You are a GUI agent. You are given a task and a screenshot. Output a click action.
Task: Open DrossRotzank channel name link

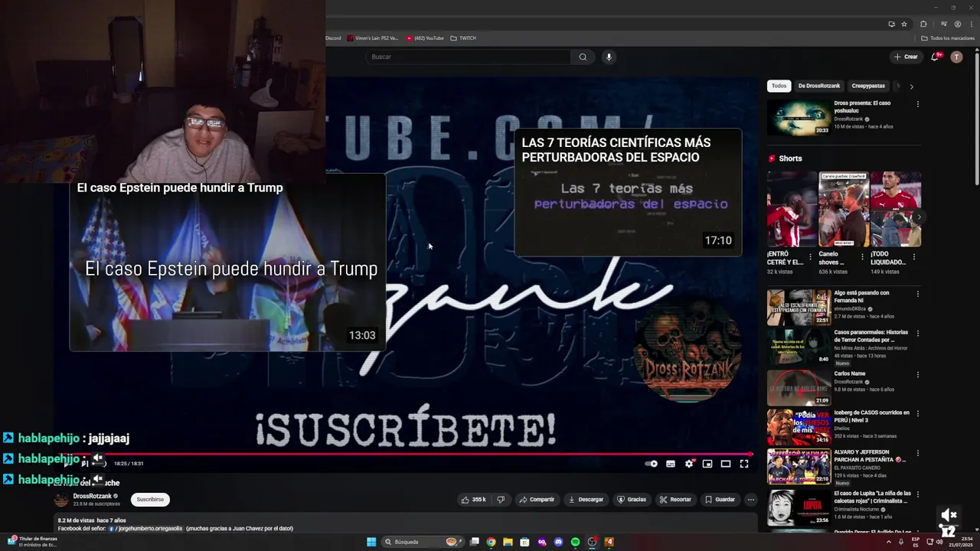pos(92,496)
